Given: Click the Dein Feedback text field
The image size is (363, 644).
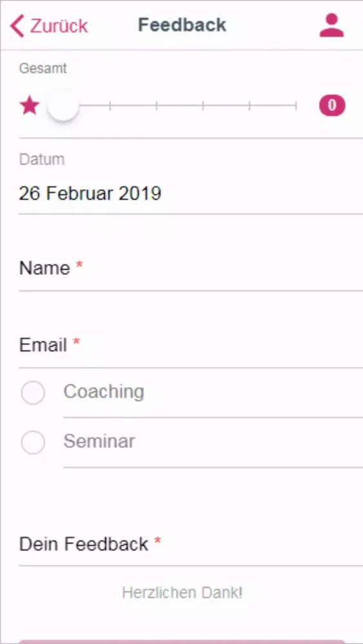Looking at the screenshot, I should tap(191, 545).
